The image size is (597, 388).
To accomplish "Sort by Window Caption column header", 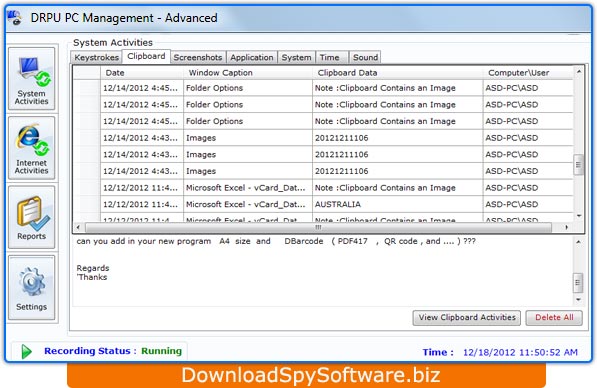I will click(x=248, y=73).
